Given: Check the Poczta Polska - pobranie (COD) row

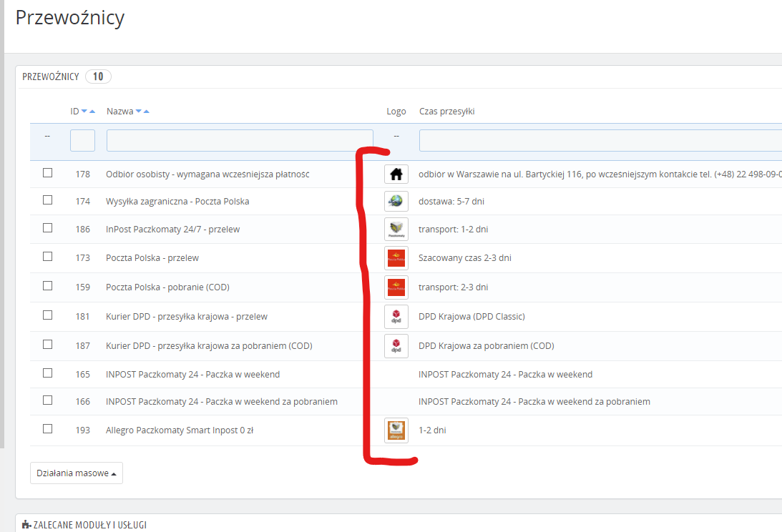Looking at the screenshot, I should pos(47,286).
